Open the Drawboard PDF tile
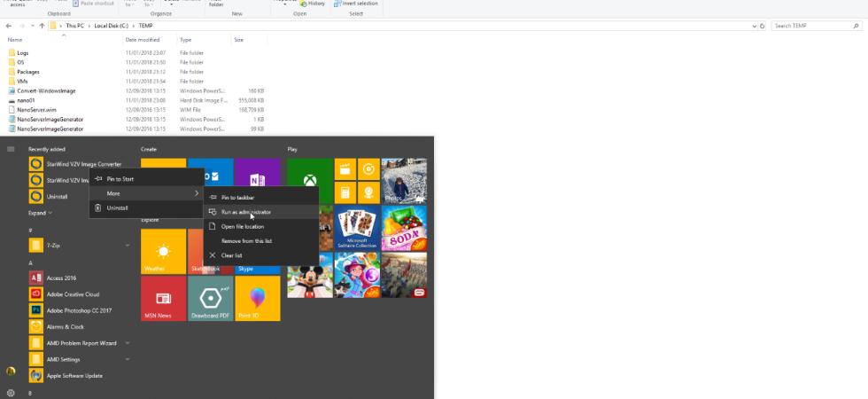 (x=211, y=298)
